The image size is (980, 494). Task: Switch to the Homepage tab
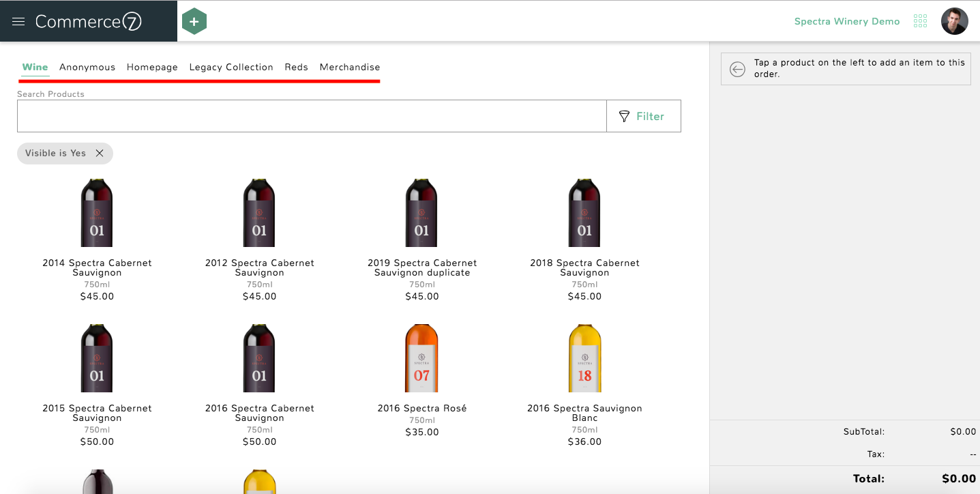(152, 67)
